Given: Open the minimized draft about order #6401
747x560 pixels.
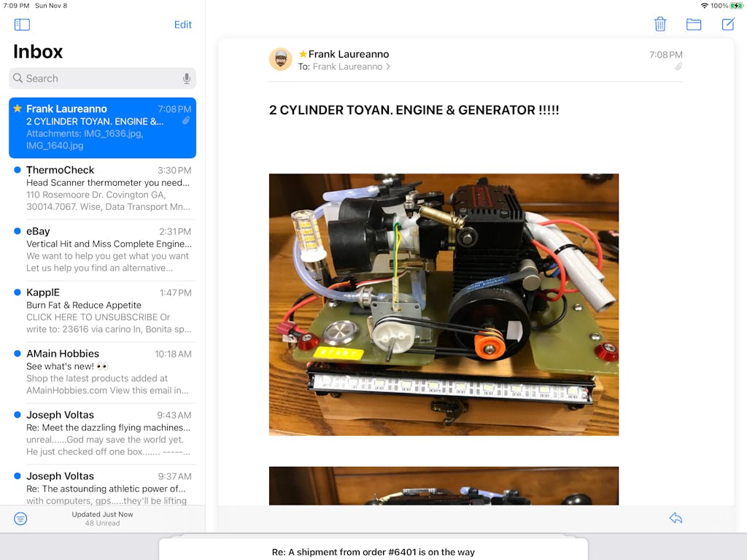Looking at the screenshot, I should (x=373, y=551).
